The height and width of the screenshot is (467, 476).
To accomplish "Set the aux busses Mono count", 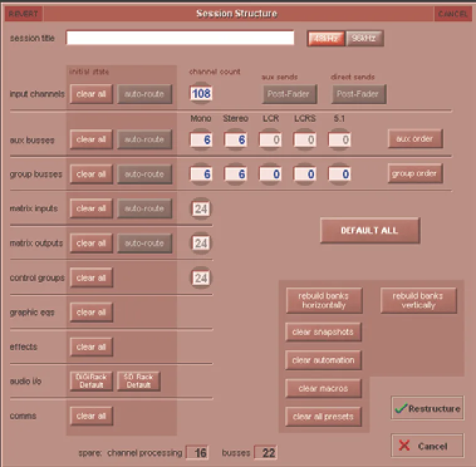I will 202,139.
